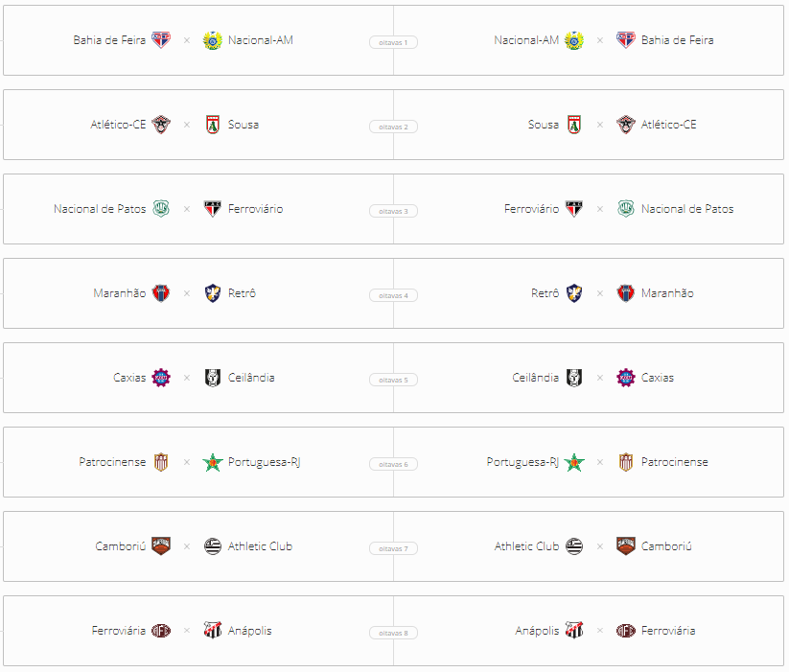Click the Nacional-AM crest in the return-leg oitavas 1 match
Viewport: 789px width, 672px height.
573,40
